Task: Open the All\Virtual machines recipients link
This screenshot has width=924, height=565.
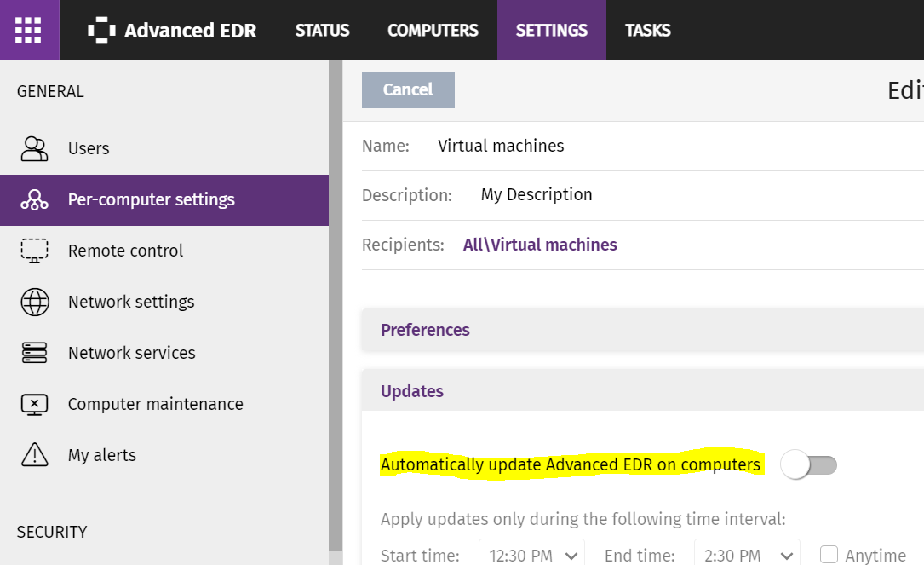Action: coord(540,245)
